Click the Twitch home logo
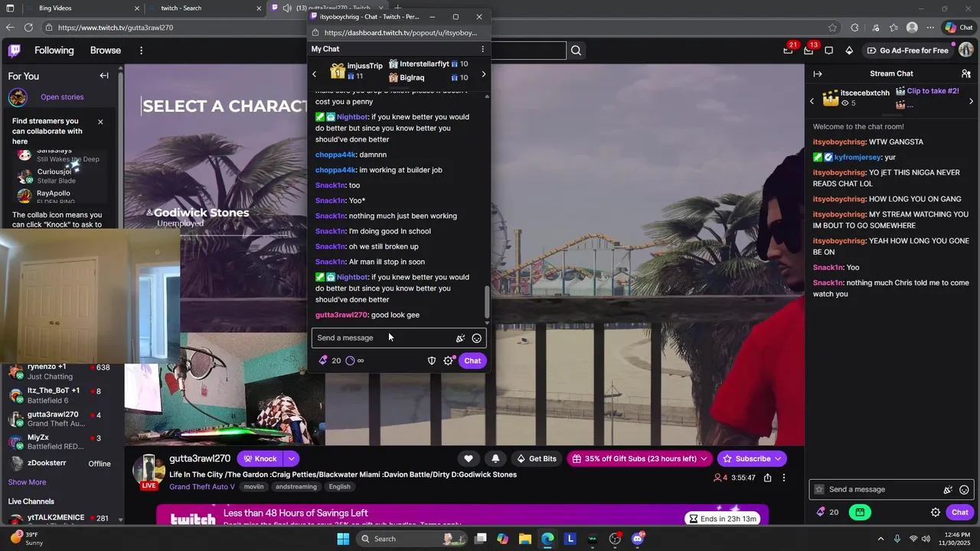The image size is (980, 551). 15,51
